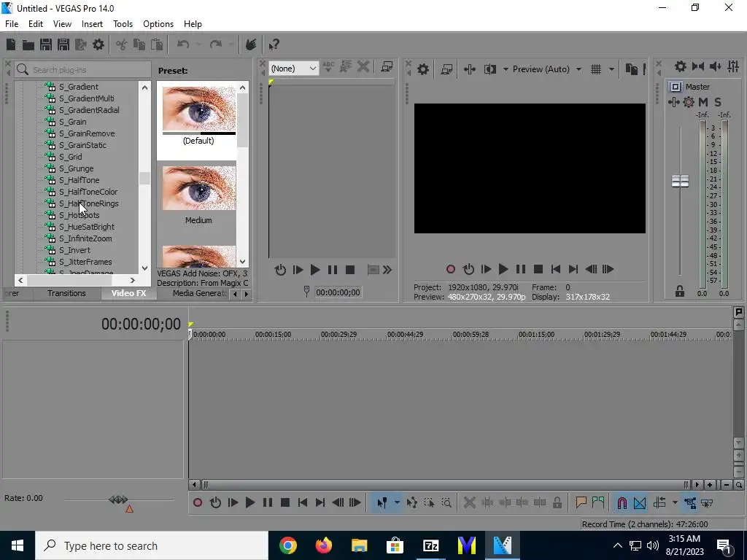Image resolution: width=747 pixels, height=560 pixels.
Task: Toggle the Enable Snapping magnet
Action: (x=622, y=503)
